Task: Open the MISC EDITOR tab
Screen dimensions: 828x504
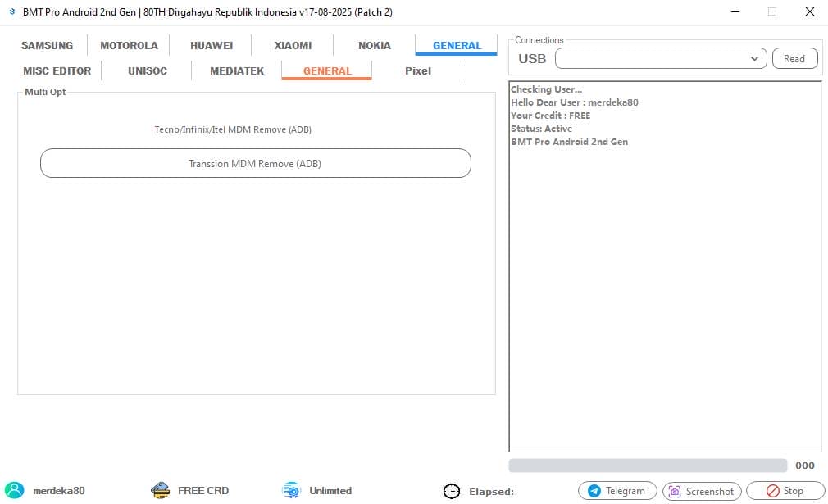Action: tap(57, 71)
